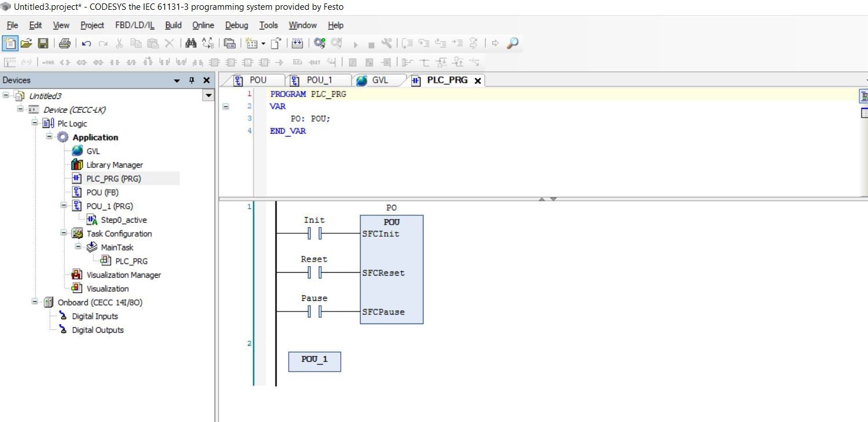Viewport: 868px width, 422px height.
Task: Open the Devices panel options dropdown arrow
Action: coord(177,80)
